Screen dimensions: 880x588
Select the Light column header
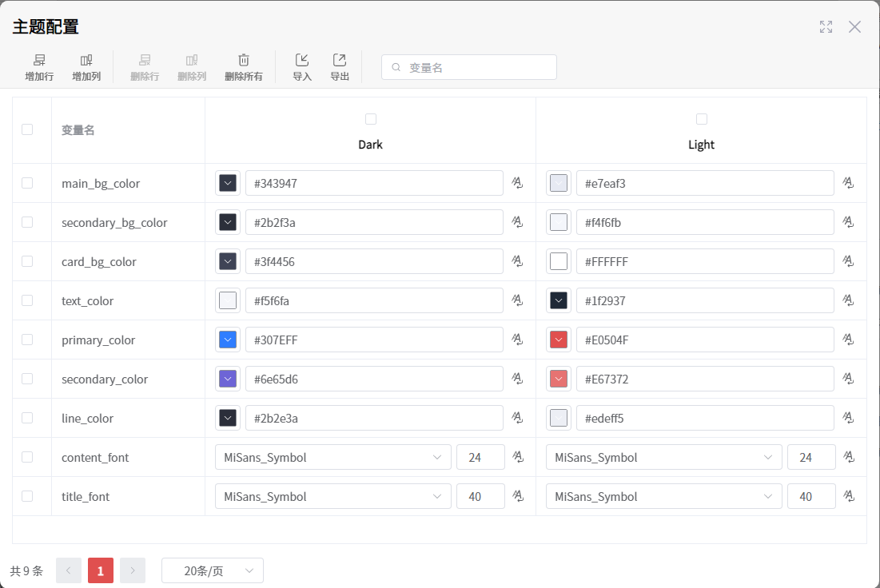point(701,145)
